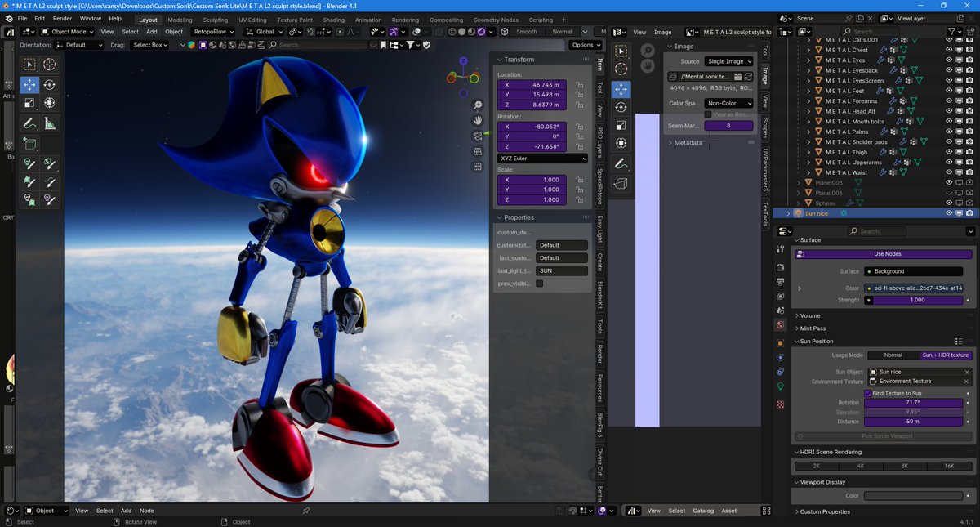This screenshot has height=527, width=980.
Task: Select the Scale tool in viewport toolbar
Action: pyautogui.click(x=29, y=103)
